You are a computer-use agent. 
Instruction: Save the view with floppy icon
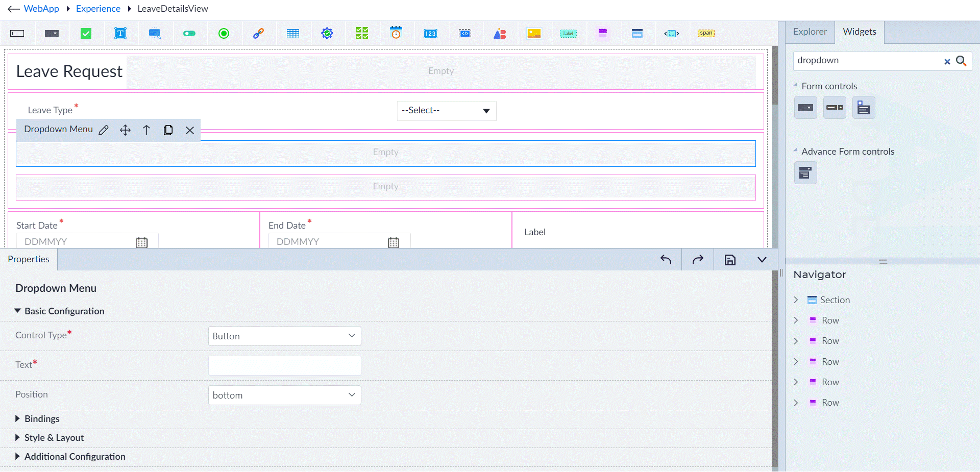coord(730,260)
